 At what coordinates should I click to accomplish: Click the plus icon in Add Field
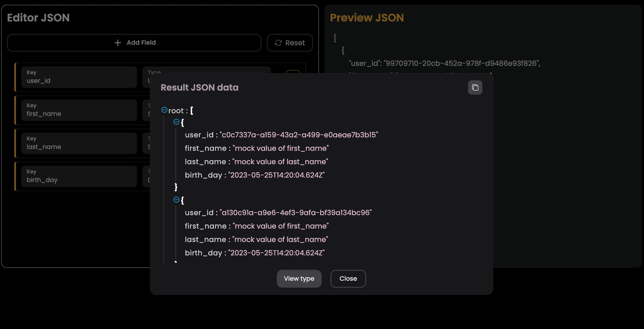(118, 43)
